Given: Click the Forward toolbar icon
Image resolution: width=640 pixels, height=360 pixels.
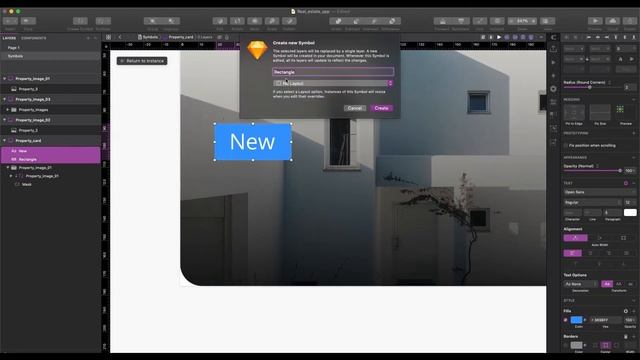Looking at the screenshot, I should [x=442, y=21].
